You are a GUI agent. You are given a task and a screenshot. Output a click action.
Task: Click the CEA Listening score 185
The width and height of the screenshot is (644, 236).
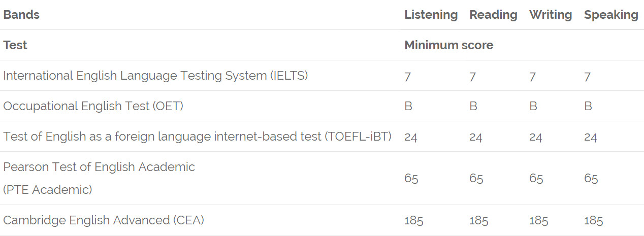click(x=414, y=221)
